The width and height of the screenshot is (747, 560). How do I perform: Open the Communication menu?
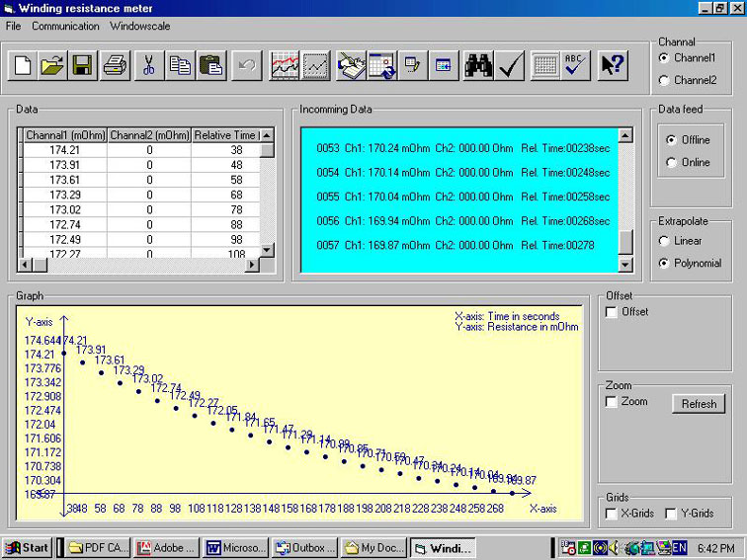[x=65, y=27]
